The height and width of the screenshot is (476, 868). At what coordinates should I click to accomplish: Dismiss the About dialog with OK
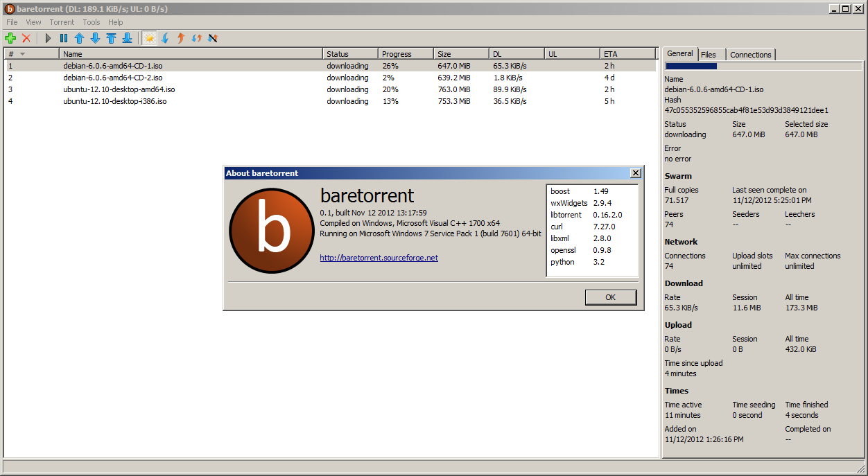[x=610, y=297]
